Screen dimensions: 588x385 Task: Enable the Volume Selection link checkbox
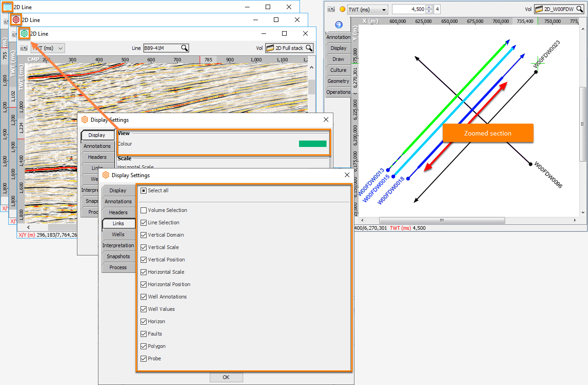(x=144, y=210)
